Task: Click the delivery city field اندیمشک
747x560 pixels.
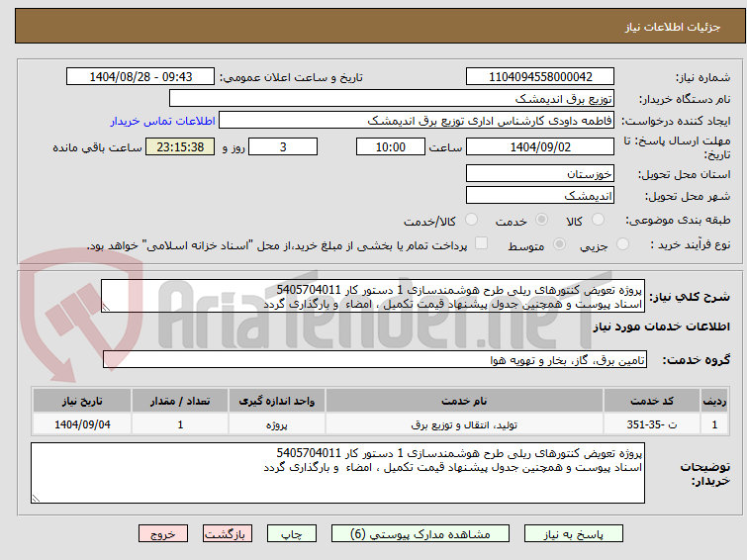Action: click(540, 195)
